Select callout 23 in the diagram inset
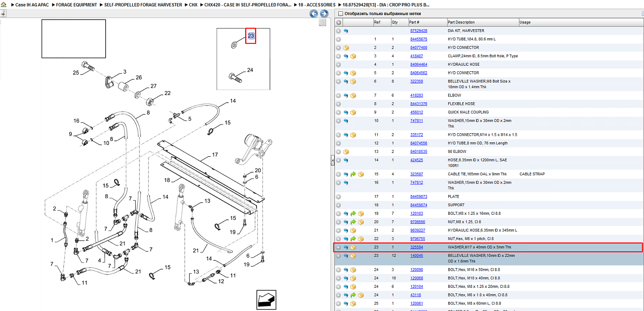The width and height of the screenshot is (644, 311). (x=251, y=36)
